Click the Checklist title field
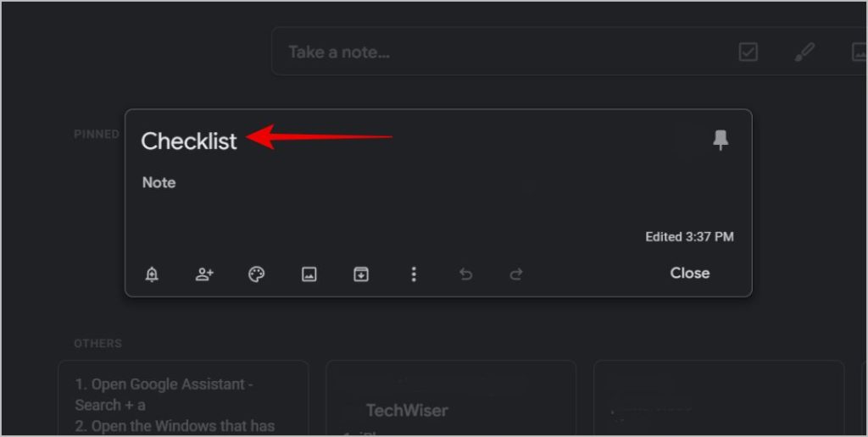This screenshot has width=868, height=437. click(189, 141)
